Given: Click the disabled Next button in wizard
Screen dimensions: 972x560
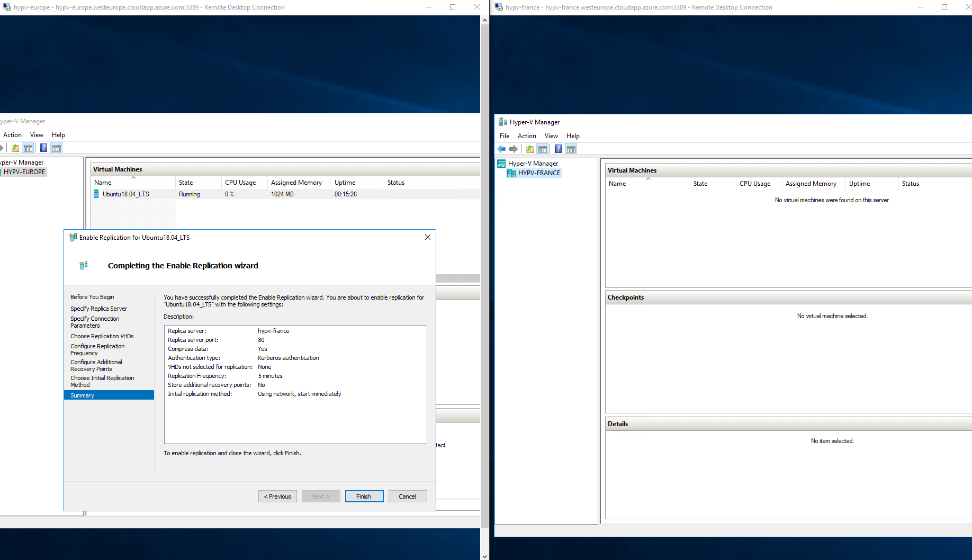Looking at the screenshot, I should (321, 496).
